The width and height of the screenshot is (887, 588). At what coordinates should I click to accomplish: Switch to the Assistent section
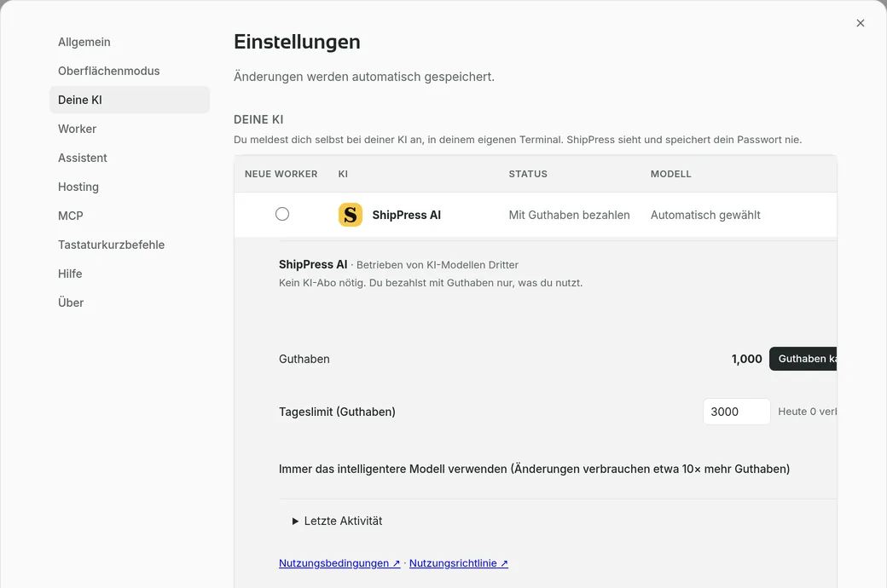(x=130, y=158)
